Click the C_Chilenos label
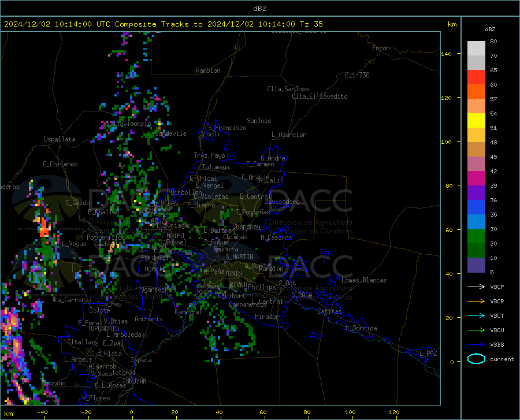 click(60, 164)
